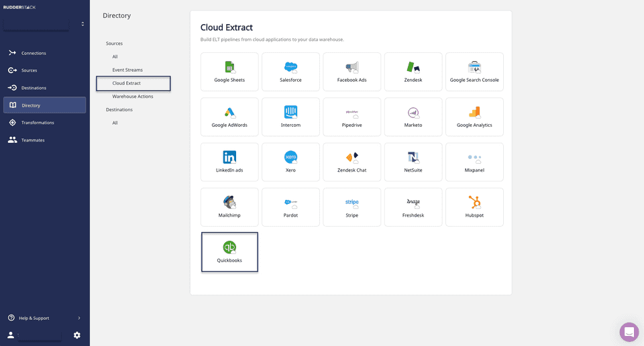Select the Mailchimp source icon

(x=229, y=203)
